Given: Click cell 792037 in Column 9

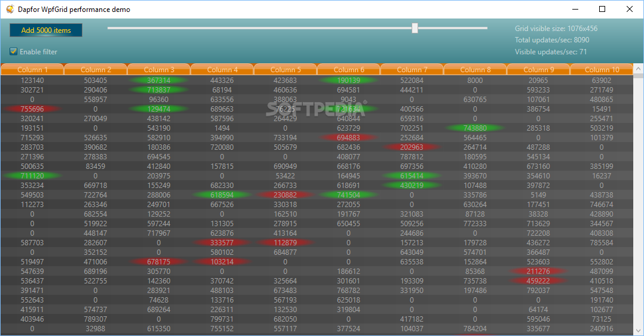Looking at the screenshot, I should [538, 291].
